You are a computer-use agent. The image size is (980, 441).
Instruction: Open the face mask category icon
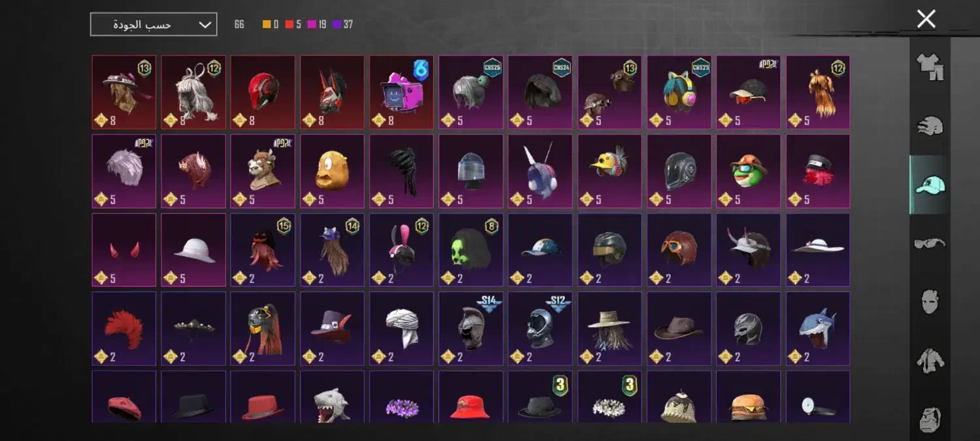click(930, 302)
